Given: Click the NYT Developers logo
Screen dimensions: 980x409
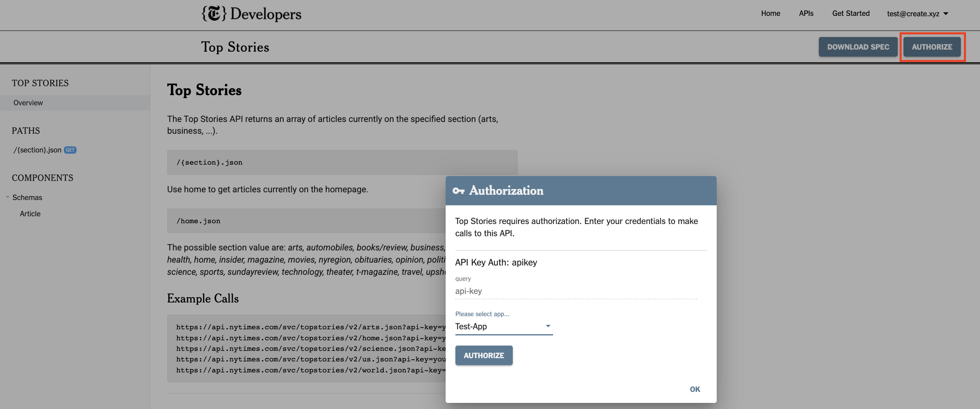Looking at the screenshot, I should coord(252,14).
